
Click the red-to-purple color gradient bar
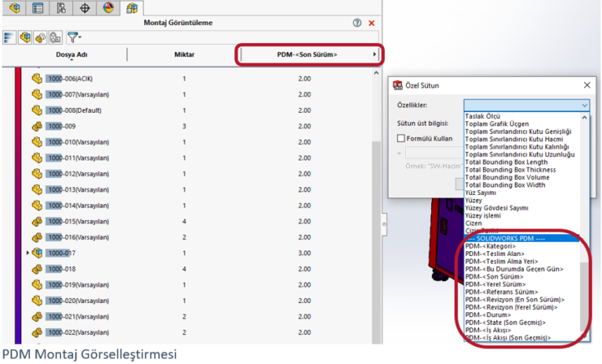coord(17,205)
